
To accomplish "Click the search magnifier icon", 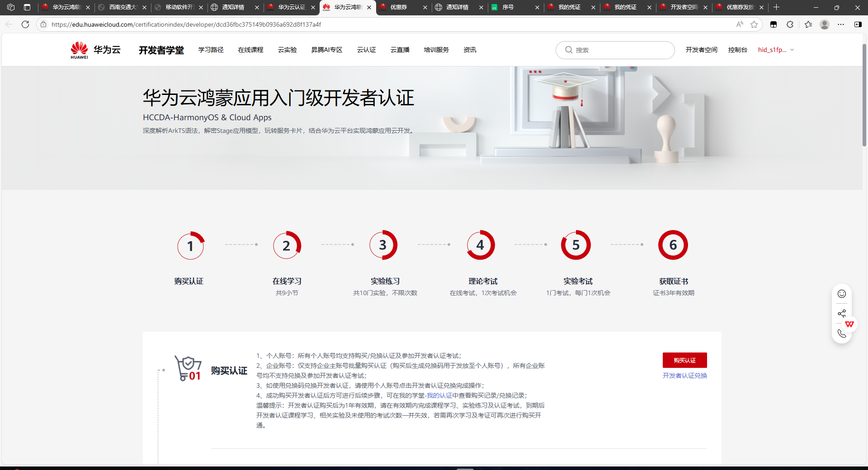I will point(569,50).
